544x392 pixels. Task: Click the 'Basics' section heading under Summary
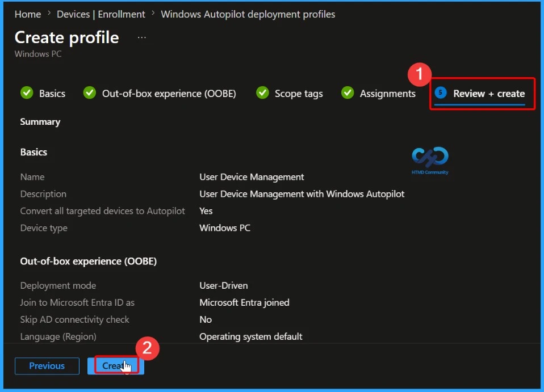pyautogui.click(x=34, y=152)
